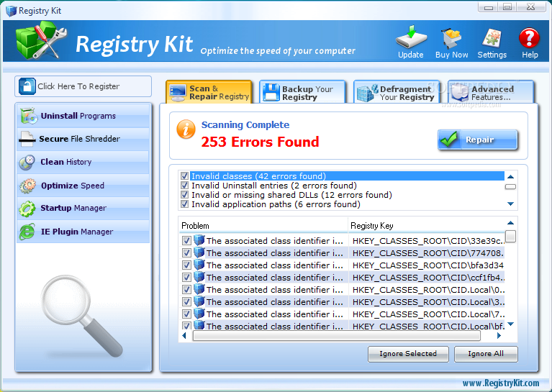Select Uninstall Programs in sidebar
Viewport: 552px width, 392px height.
click(x=83, y=116)
